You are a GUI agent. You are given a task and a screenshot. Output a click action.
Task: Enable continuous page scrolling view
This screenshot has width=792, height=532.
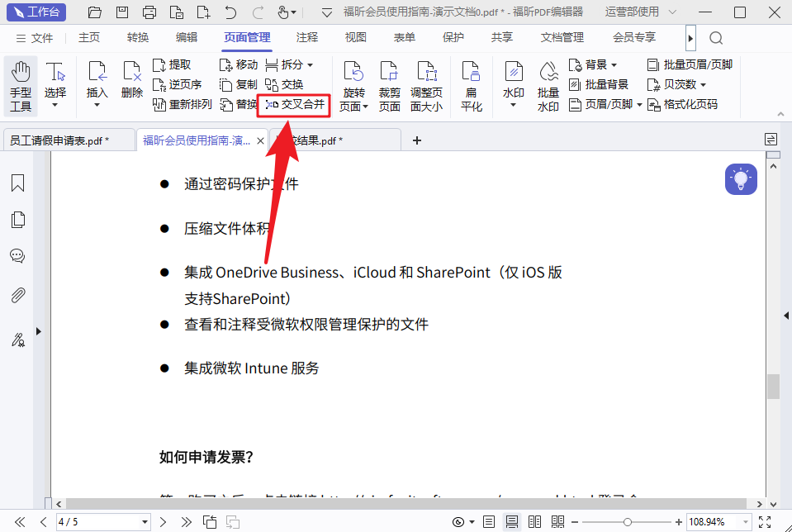(x=512, y=522)
